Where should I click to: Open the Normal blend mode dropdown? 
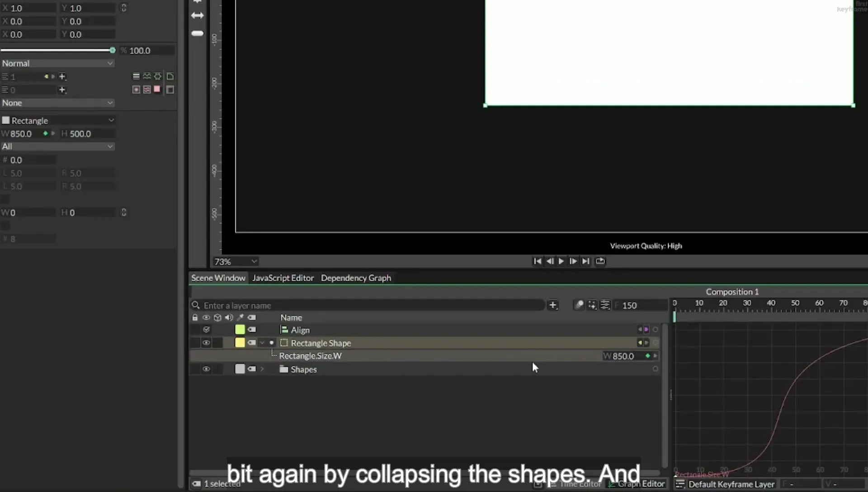pos(57,63)
